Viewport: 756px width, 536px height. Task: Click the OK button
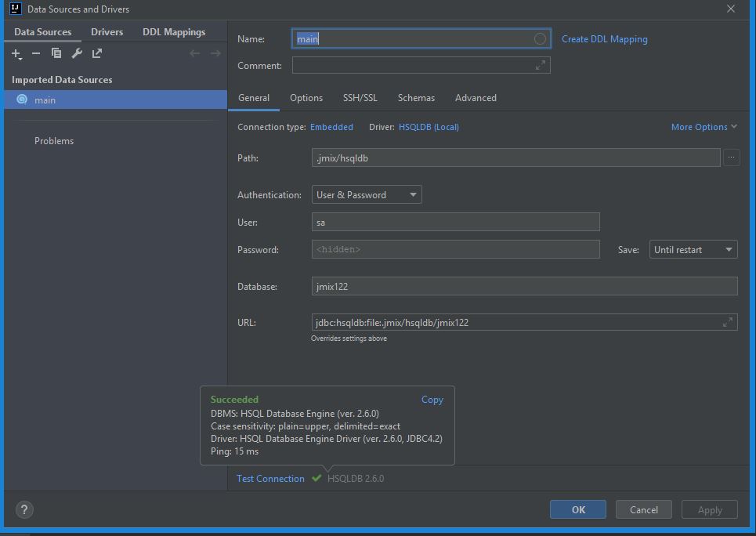click(578, 509)
